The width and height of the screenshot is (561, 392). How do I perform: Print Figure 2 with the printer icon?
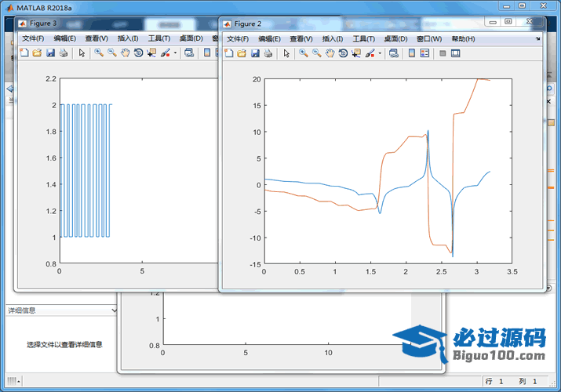tap(268, 53)
